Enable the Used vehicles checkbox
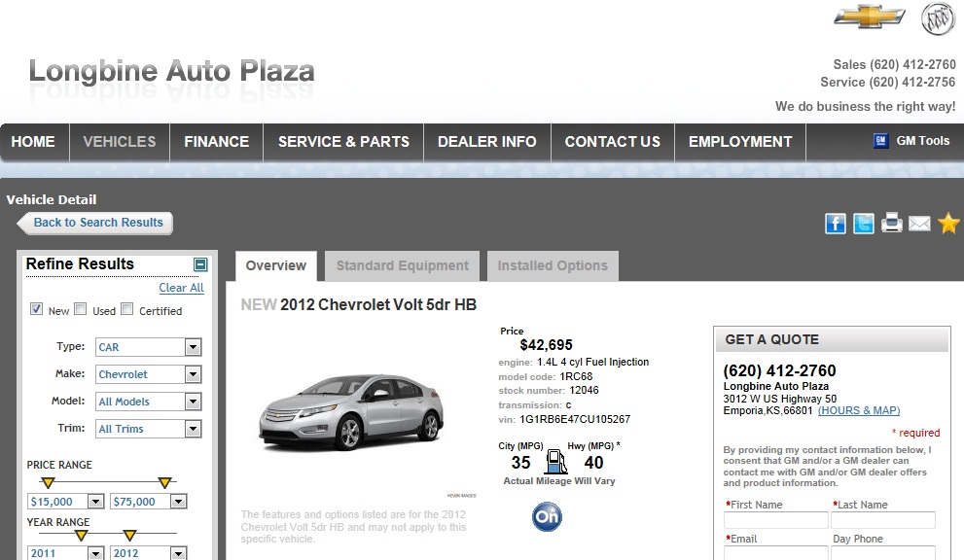Image resolution: width=964 pixels, height=560 pixels. click(82, 310)
